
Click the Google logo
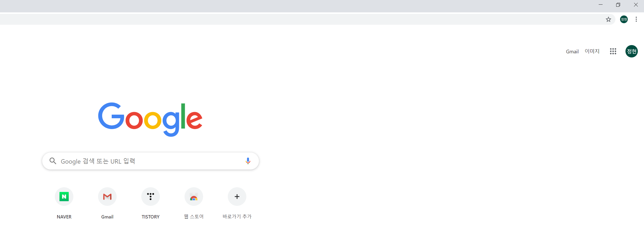tap(150, 120)
